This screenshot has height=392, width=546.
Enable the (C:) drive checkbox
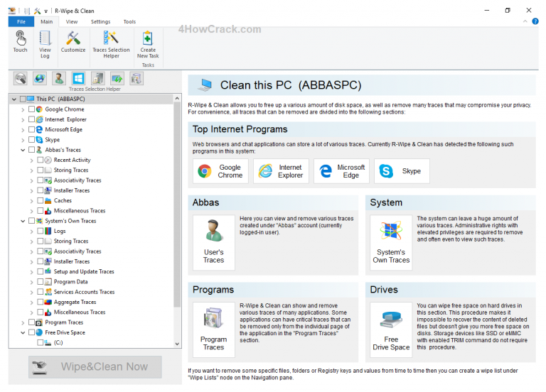pyautogui.click(x=41, y=342)
